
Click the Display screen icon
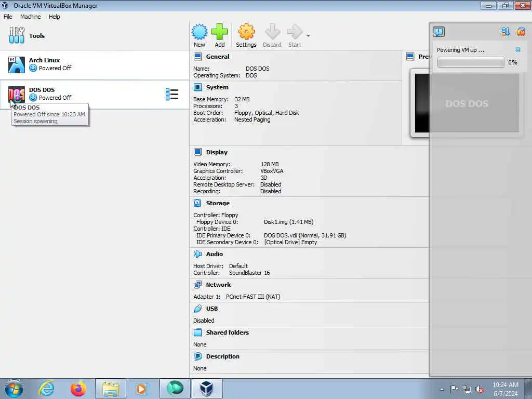click(x=198, y=152)
